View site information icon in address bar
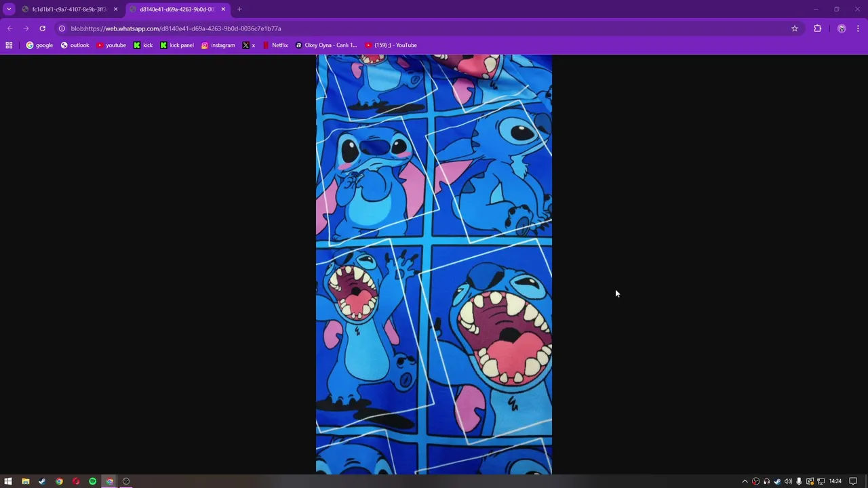This screenshot has width=868, height=488. tap(62, 28)
